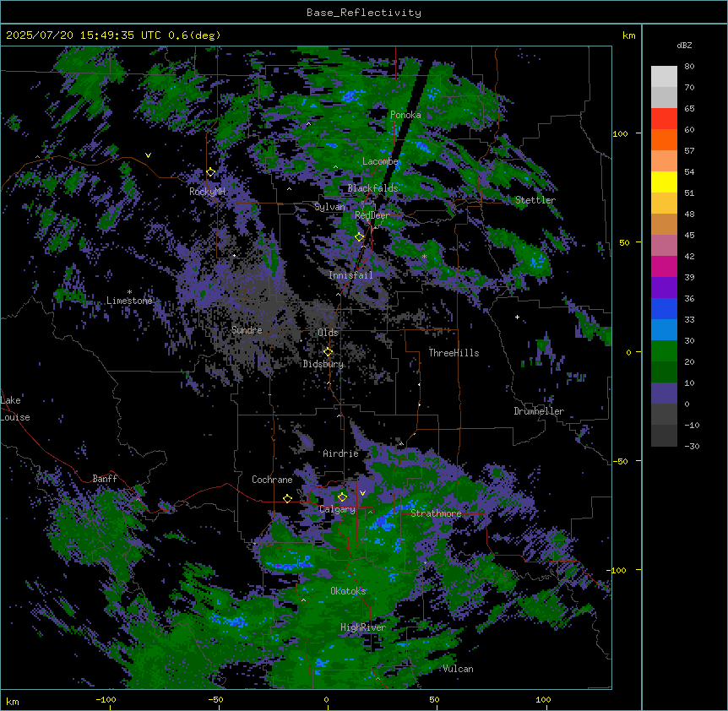The image size is (728, 711).
Task: Click the Stettler city label
Action: [535, 200]
